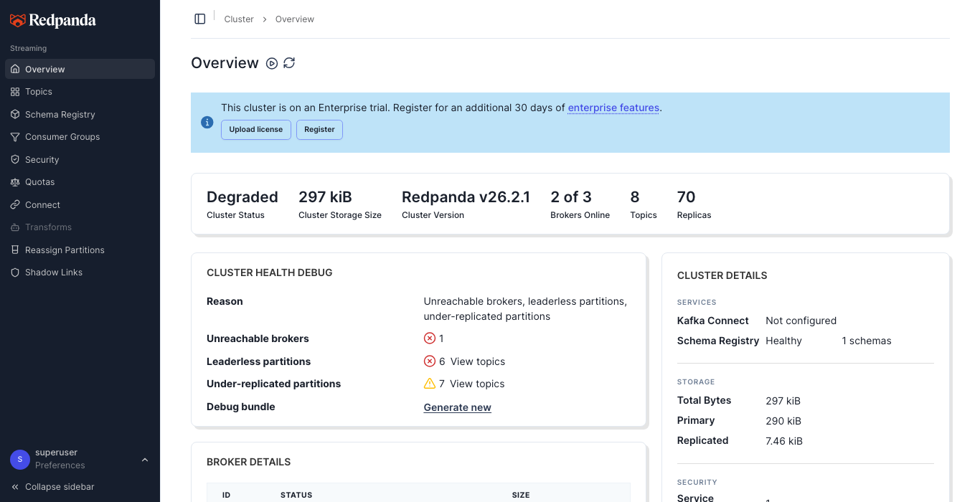Go to Schema Registry page
Viewport: 980px width, 502px height.
pyautogui.click(x=80, y=115)
